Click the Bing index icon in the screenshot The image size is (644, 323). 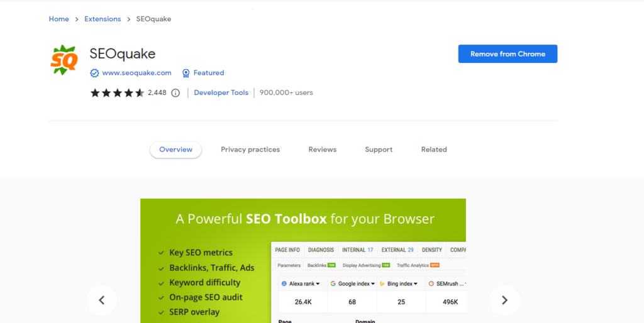(382, 283)
